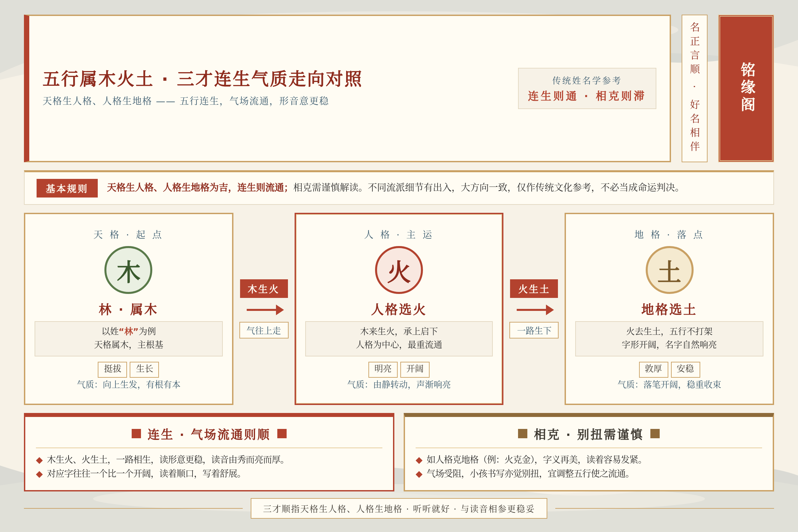Click the main title 五行属木火土
The width and height of the screenshot is (798, 532).
[x=202, y=79]
